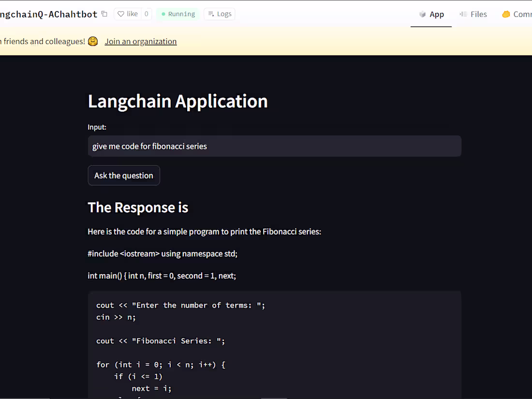
Task: Click the list icon inside the Logs button
Action: click(210, 14)
